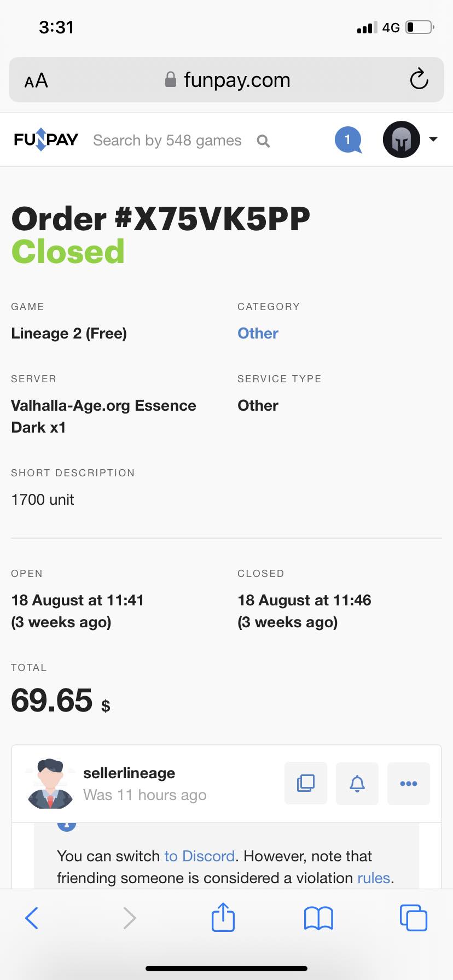Open the sellerlineage profile name
453x980 pixels.
129,773
